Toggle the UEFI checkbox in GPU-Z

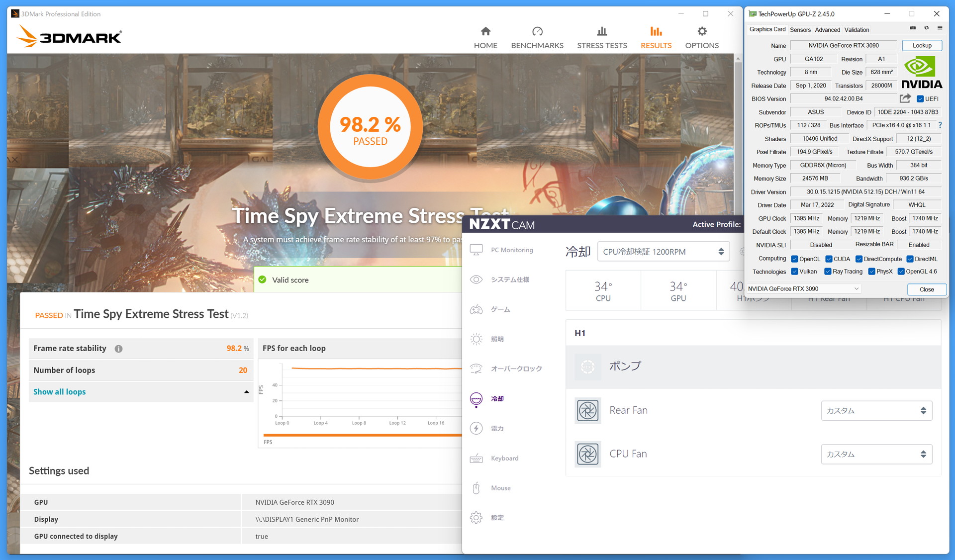point(920,99)
